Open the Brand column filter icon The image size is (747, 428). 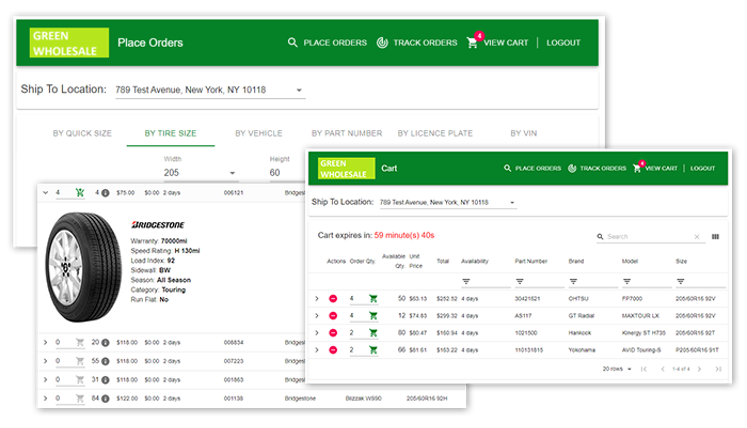(573, 282)
